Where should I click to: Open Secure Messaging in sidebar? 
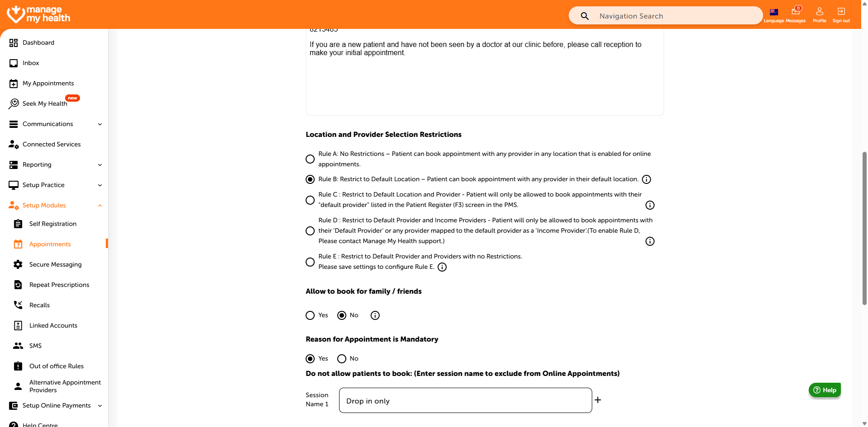[55, 265]
